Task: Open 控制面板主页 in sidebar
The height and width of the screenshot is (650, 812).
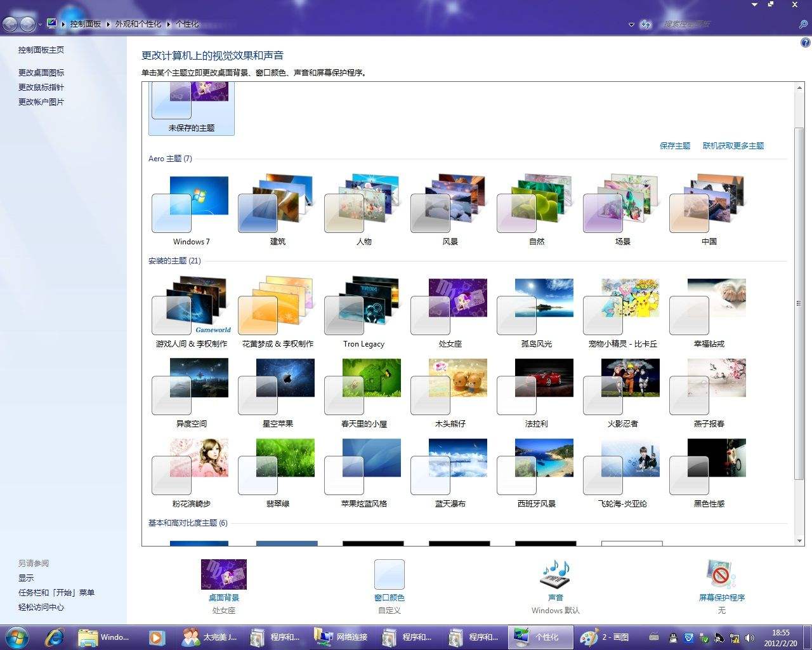Action: tap(41, 50)
